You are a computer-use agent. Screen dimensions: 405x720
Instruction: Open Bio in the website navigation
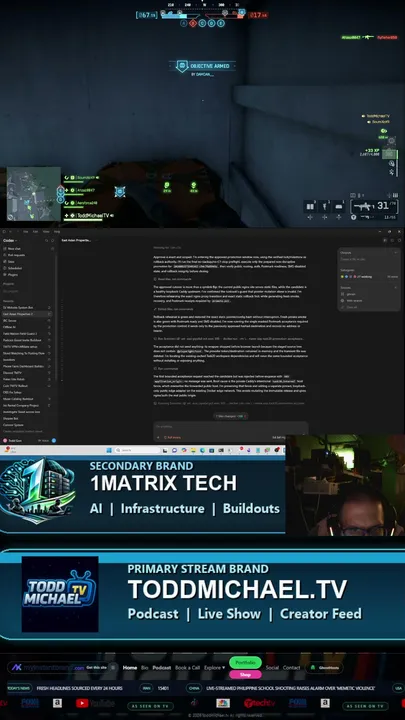coord(145,668)
